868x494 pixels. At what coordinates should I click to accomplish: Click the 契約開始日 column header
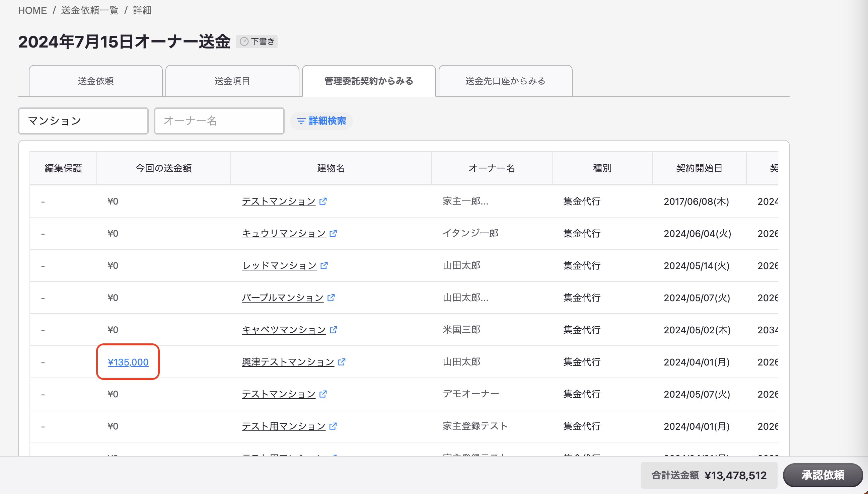pyautogui.click(x=699, y=168)
